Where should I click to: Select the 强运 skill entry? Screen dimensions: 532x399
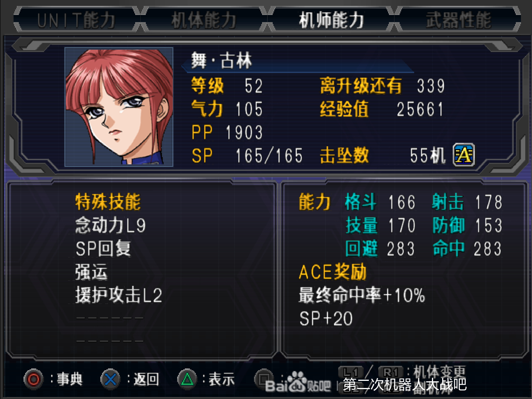[91, 272]
